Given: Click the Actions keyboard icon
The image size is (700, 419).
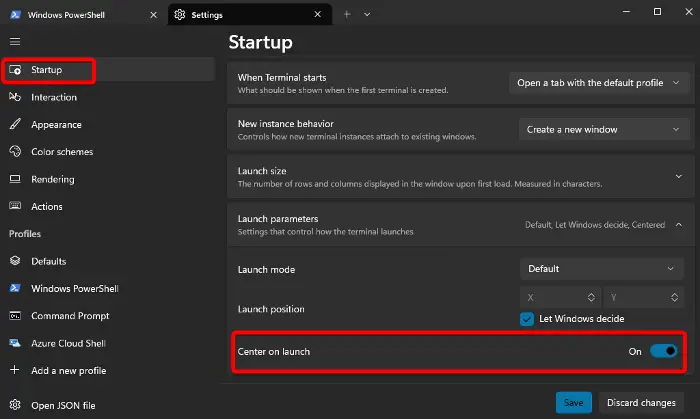Looking at the screenshot, I should tap(15, 206).
